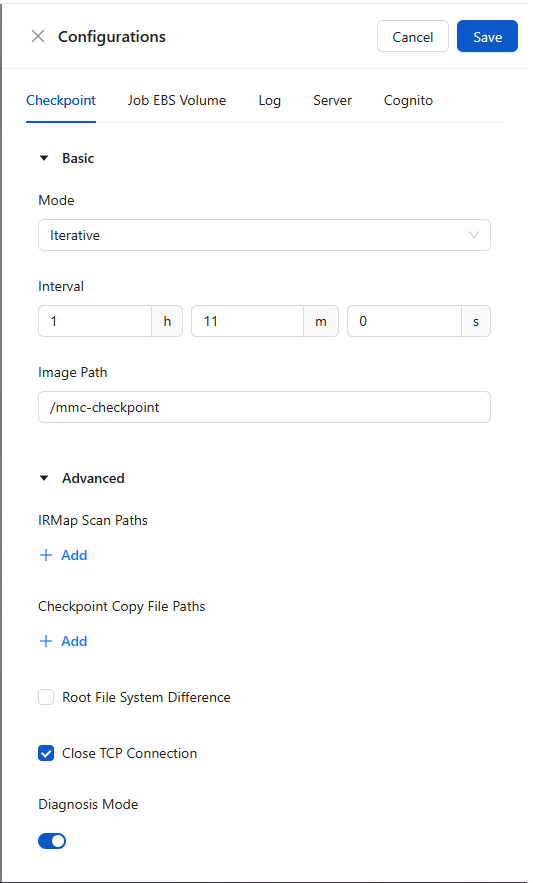Collapse the Advanced section triangle
The height and width of the screenshot is (883, 533).
click(44, 478)
